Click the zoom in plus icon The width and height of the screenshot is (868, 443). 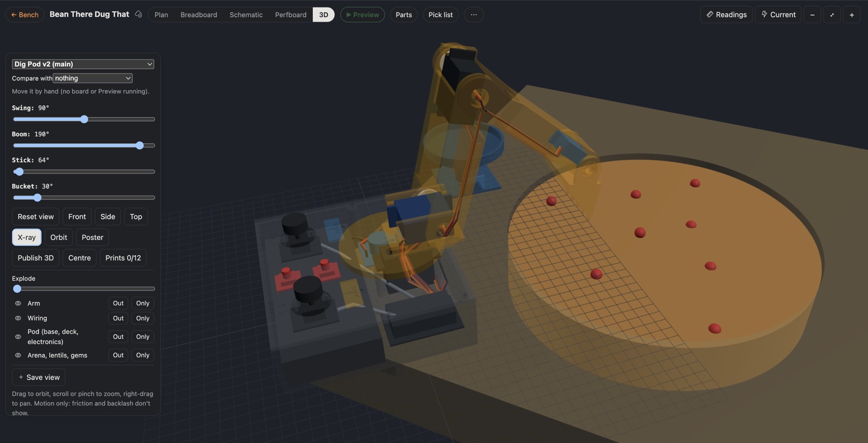[x=852, y=15]
